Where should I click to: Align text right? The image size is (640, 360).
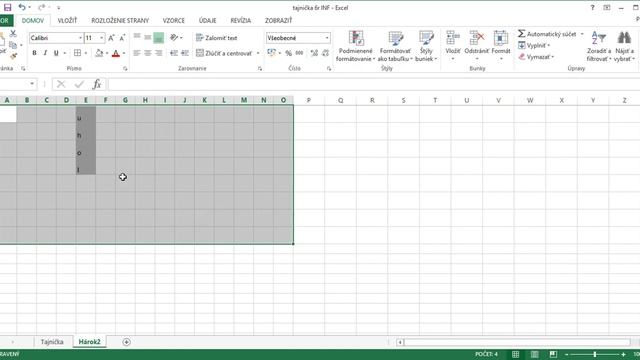159,53
